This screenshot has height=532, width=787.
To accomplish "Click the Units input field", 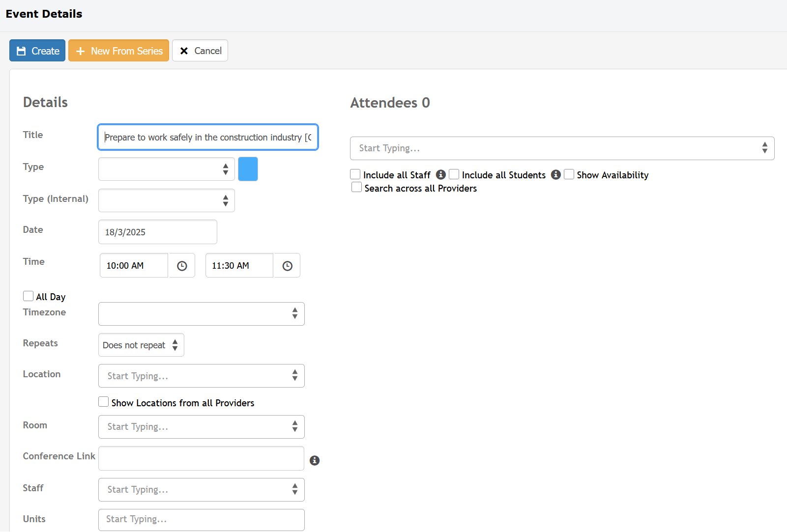I will tap(202, 520).
